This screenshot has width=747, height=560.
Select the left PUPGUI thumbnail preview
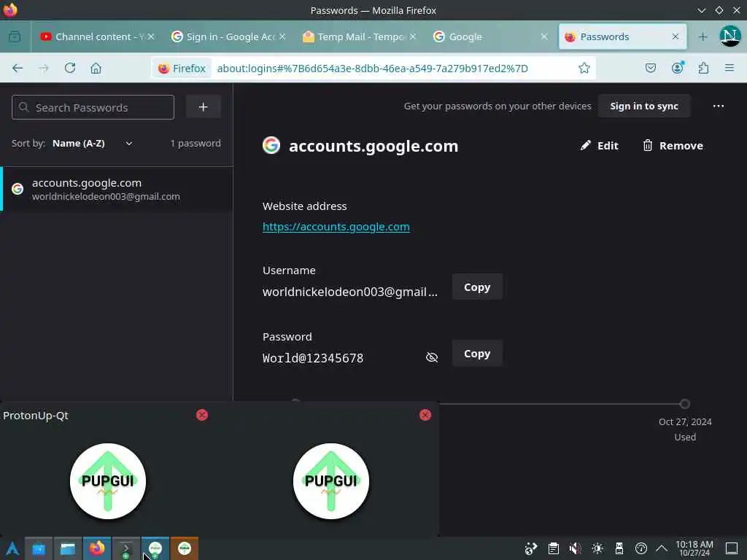point(108,481)
